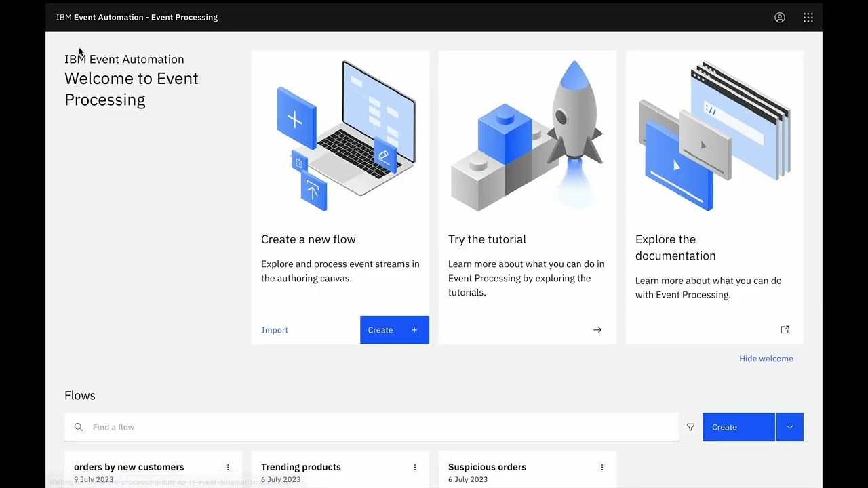The width and height of the screenshot is (868, 488).
Task: Click the windows illustration on documentation card
Action: click(x=715, y=136)
